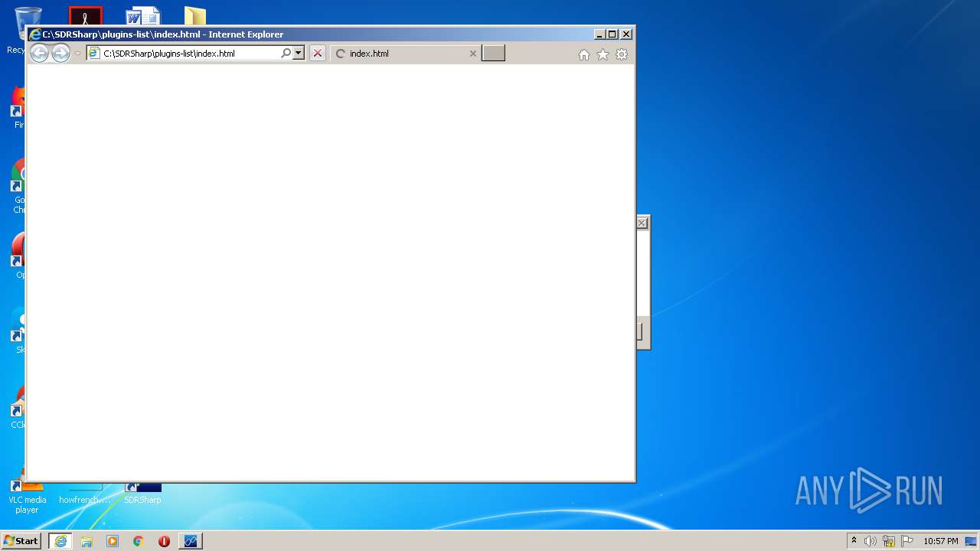Screen dimensions: 980x551
Task: Launch Windows Media Player from taskbar
Action: (113, 541)
